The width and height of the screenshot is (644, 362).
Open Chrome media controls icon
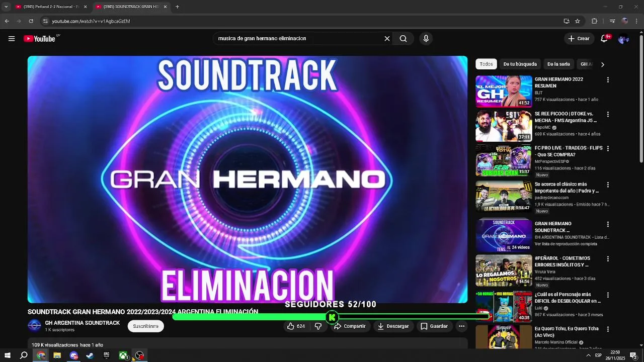coord(612,21)
